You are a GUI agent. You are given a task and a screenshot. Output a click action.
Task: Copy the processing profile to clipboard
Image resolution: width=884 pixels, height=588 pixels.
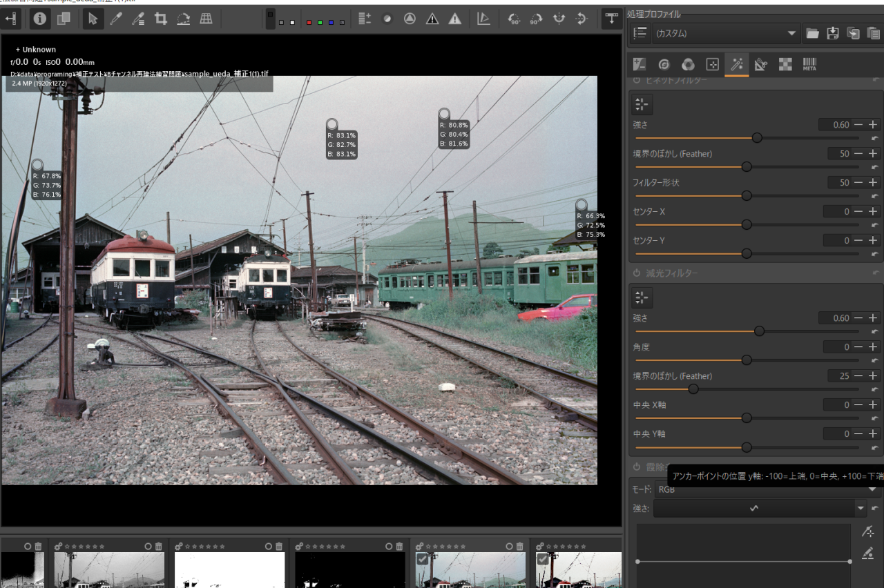click(x=854, y=33)
